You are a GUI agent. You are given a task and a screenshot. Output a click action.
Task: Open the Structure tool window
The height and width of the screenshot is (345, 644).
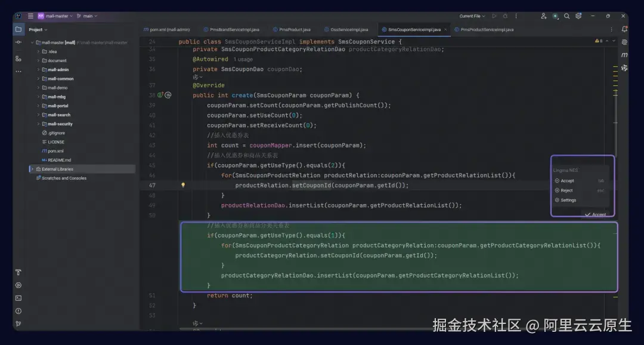coord(18,59)
